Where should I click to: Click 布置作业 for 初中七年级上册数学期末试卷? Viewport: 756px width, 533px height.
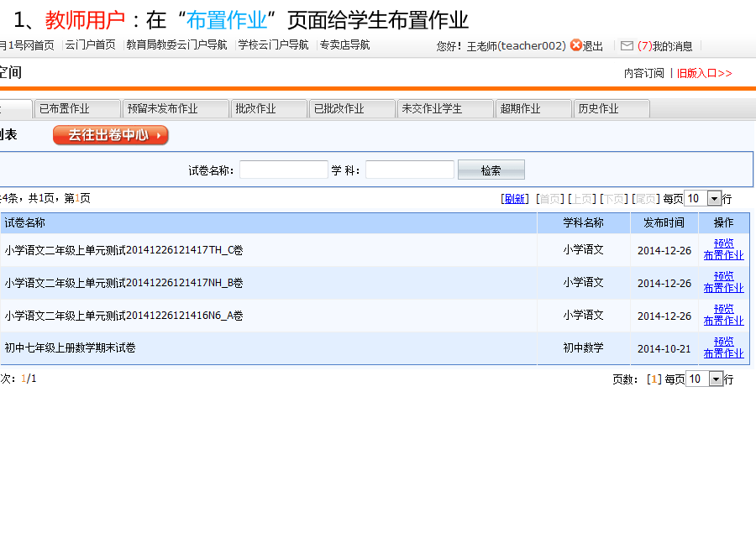point(723,353)
